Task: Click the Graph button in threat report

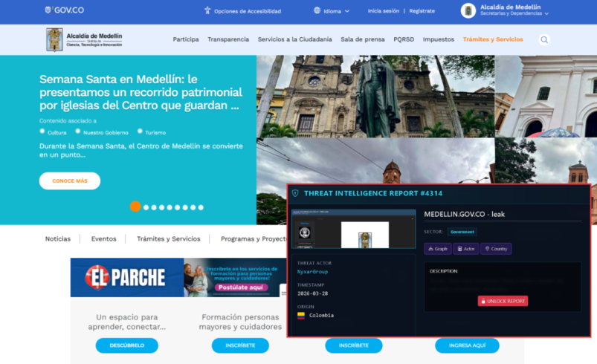Action: click(x=437, y=249)
